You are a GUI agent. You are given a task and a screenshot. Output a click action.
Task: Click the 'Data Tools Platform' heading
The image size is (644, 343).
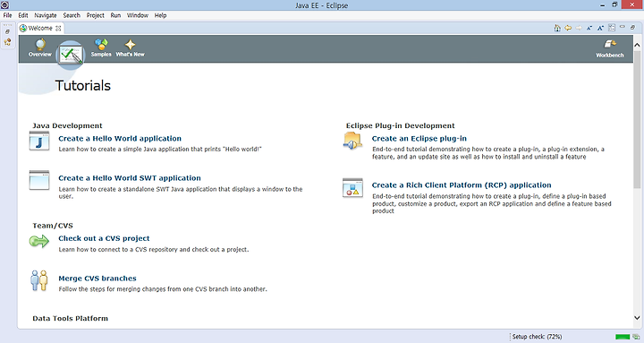click(71, 318)
